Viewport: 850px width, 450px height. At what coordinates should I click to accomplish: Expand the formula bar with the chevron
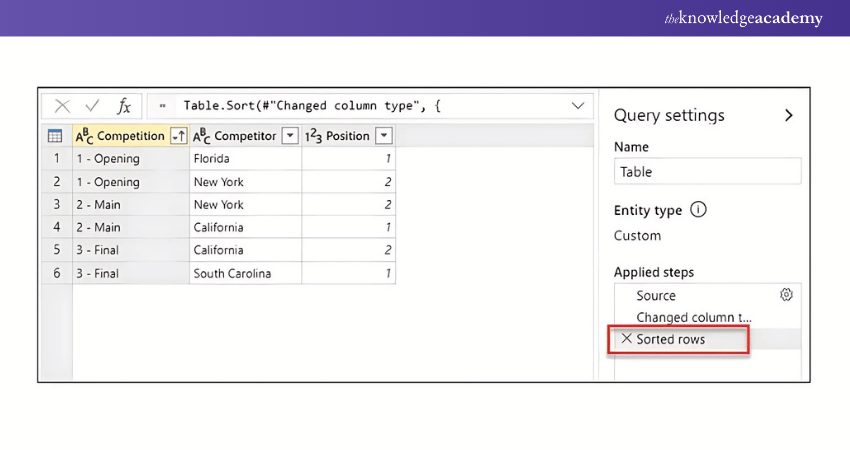pyautogui.click(x=578, y=106)
